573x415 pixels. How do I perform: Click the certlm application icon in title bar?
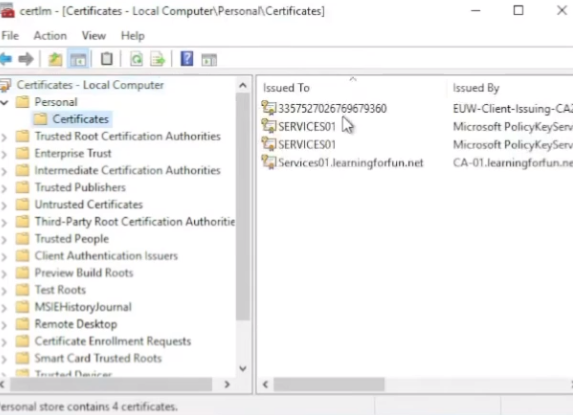click(x=7, y=11)
